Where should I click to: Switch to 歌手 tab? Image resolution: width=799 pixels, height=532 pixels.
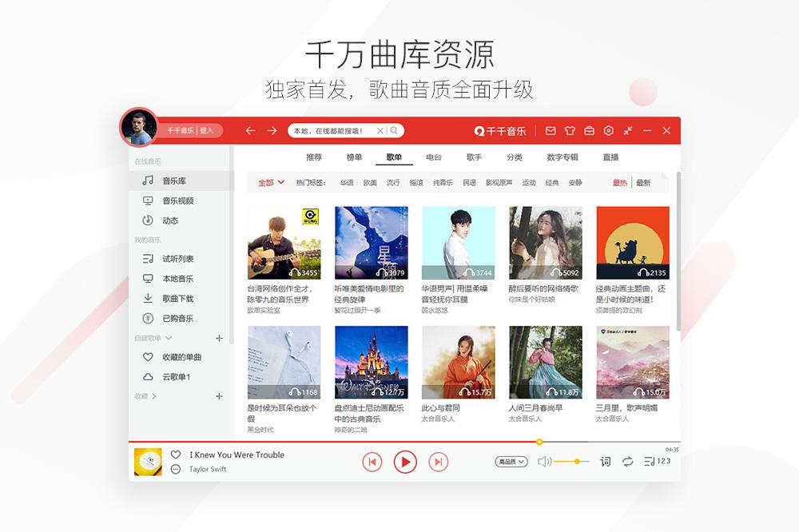(474, 157)
